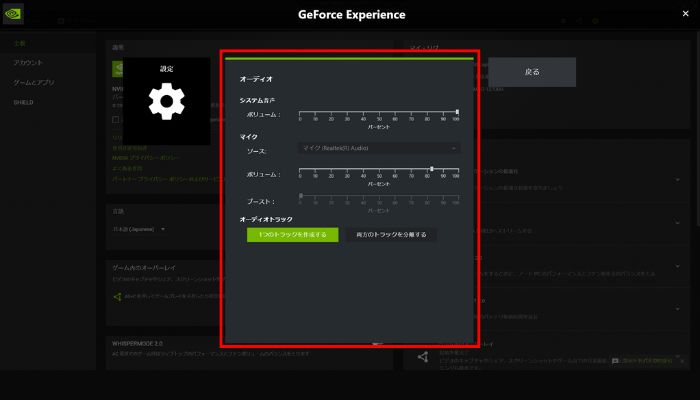Open the マイク ソース dropdown
The image size is (700, 400).
coord(380,148)
